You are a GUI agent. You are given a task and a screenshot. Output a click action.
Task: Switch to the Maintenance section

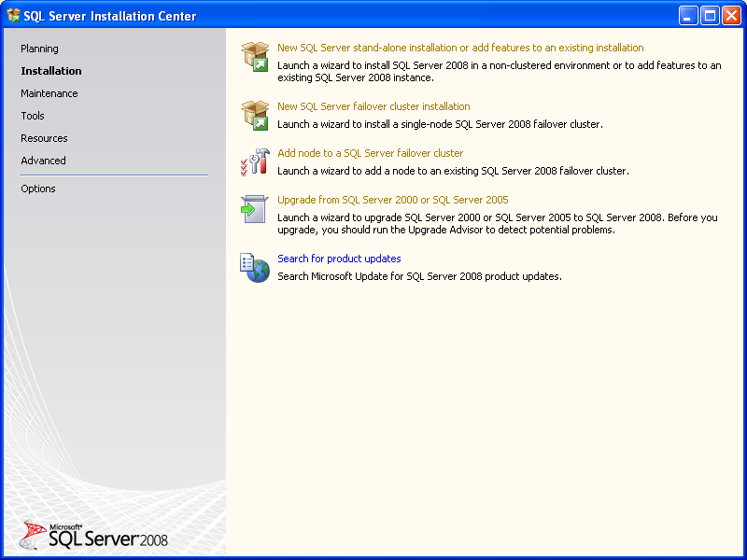49,93
